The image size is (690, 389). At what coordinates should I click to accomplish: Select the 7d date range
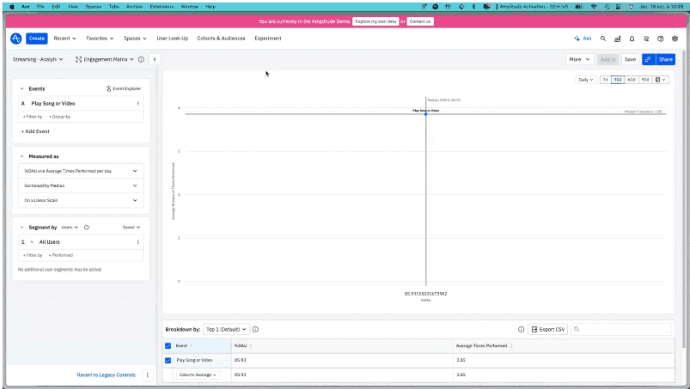[x=606, y=80]
